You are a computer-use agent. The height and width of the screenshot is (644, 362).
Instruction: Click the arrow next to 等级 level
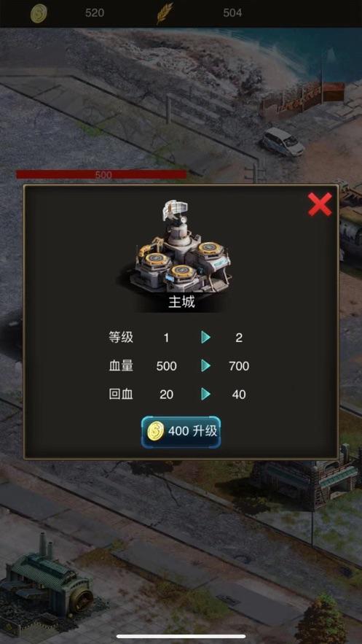pos(206,338)
